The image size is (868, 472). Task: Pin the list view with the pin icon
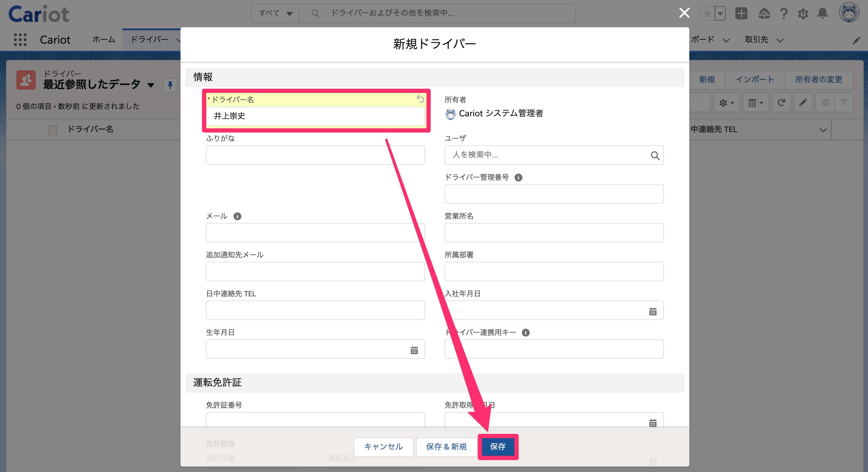pos(170,85)
